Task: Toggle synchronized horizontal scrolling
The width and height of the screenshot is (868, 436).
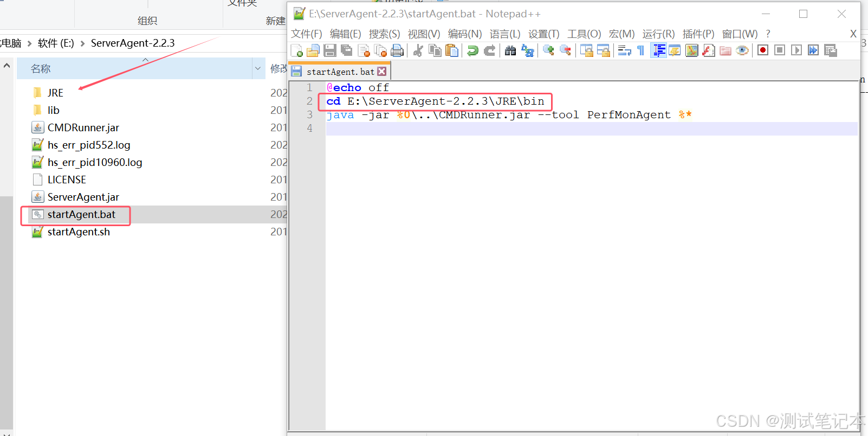Action: (603, 50)
